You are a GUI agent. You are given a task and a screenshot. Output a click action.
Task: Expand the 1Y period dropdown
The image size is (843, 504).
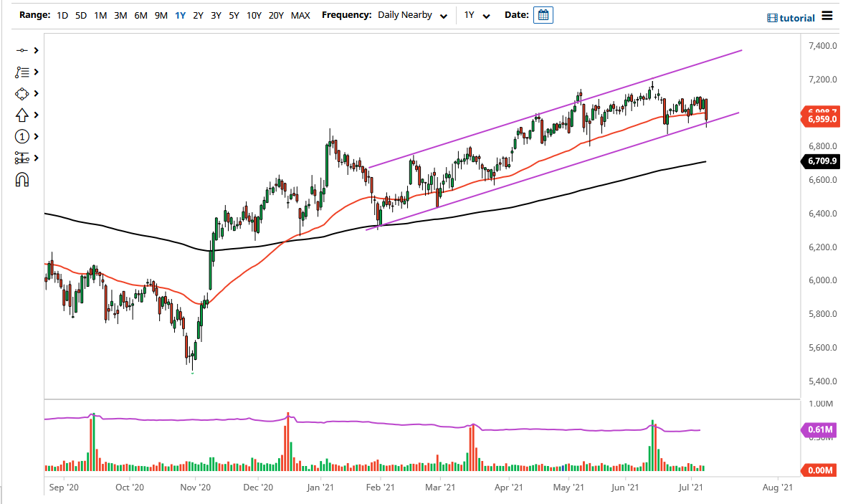(475, 14)
